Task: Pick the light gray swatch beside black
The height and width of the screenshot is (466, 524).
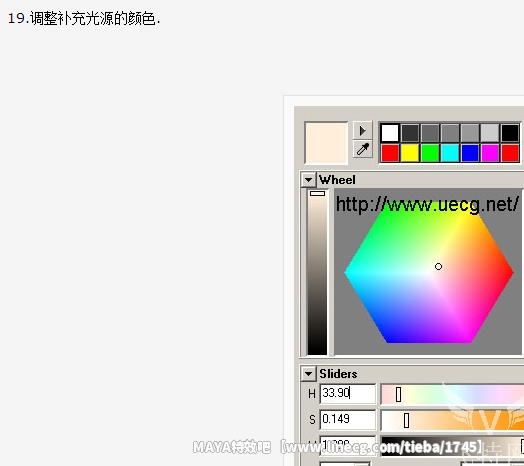Action: (490, 133)
